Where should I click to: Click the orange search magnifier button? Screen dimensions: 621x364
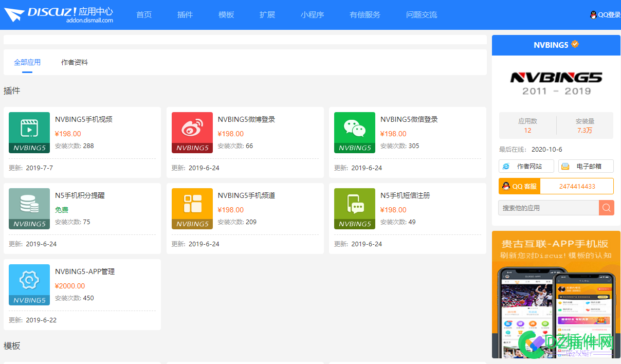(607, 208)
